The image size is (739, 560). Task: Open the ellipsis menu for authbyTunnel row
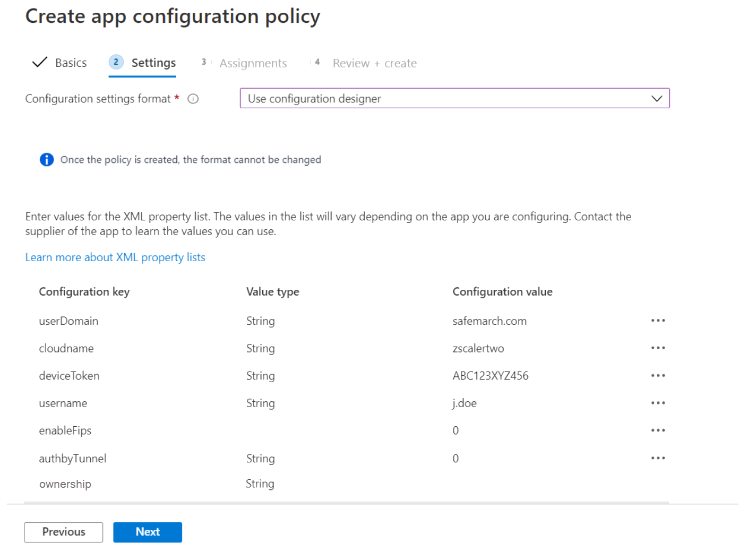[658, 458]
